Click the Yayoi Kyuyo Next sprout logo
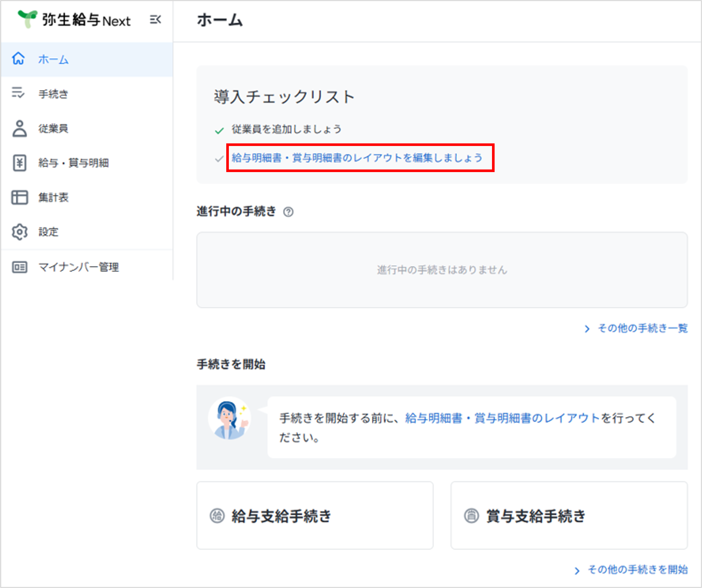702x588 pixels. point(27,19)
